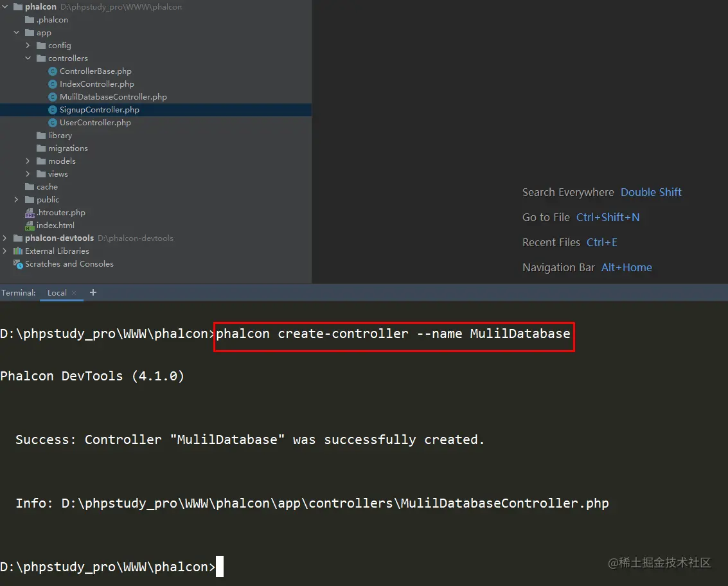This screenshot has width=728, height=586.
Task: Click the app folder icon
Action: coord(30,33)
